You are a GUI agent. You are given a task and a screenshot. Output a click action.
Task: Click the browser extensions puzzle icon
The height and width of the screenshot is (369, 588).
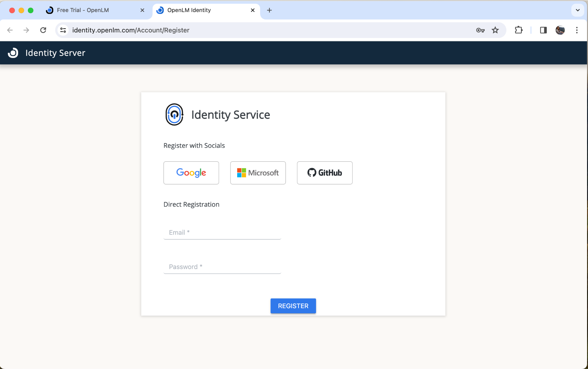click(519, 30)
